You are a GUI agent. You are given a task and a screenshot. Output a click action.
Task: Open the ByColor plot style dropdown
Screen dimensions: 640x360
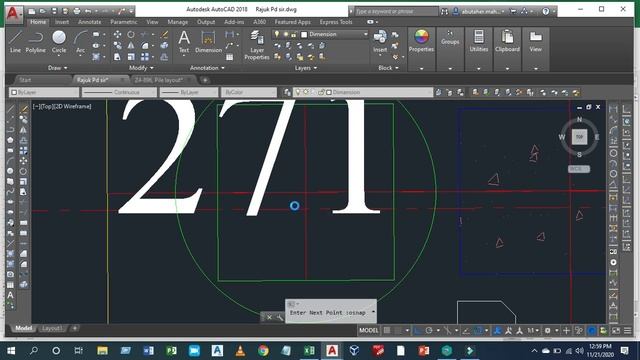point(249,92)
